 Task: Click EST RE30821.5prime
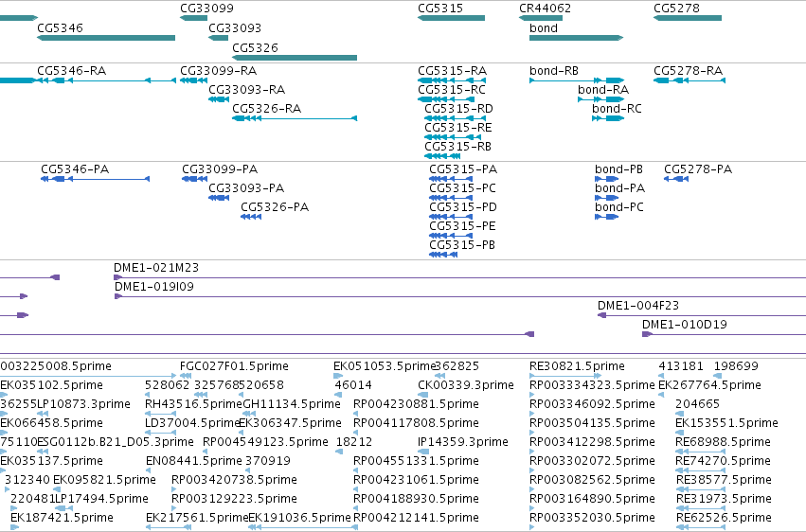[577, 366]
